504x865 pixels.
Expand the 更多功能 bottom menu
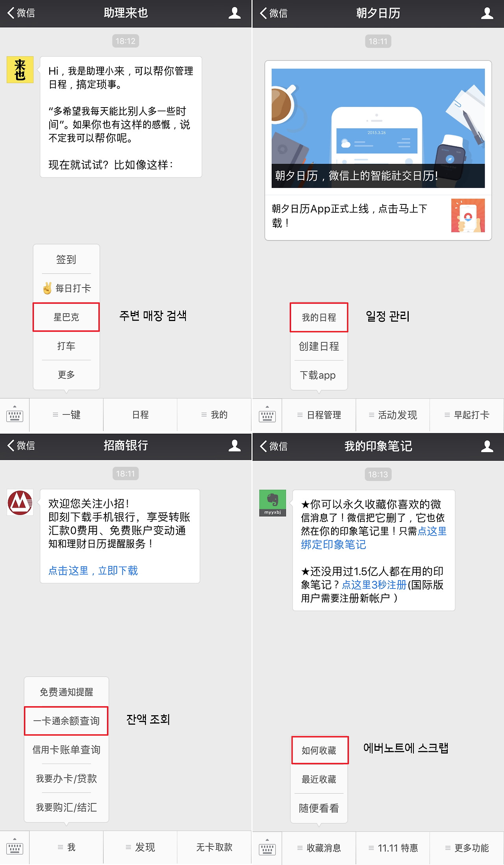coord(467,848)
